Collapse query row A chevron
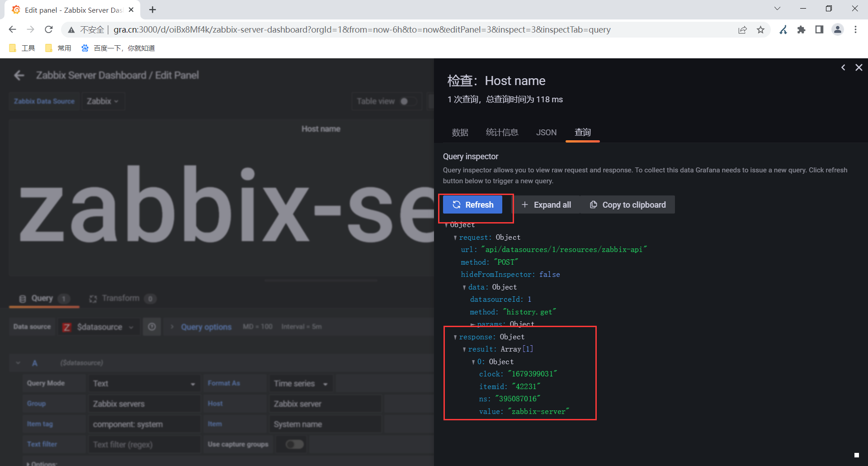 click(x=18, y=363)
